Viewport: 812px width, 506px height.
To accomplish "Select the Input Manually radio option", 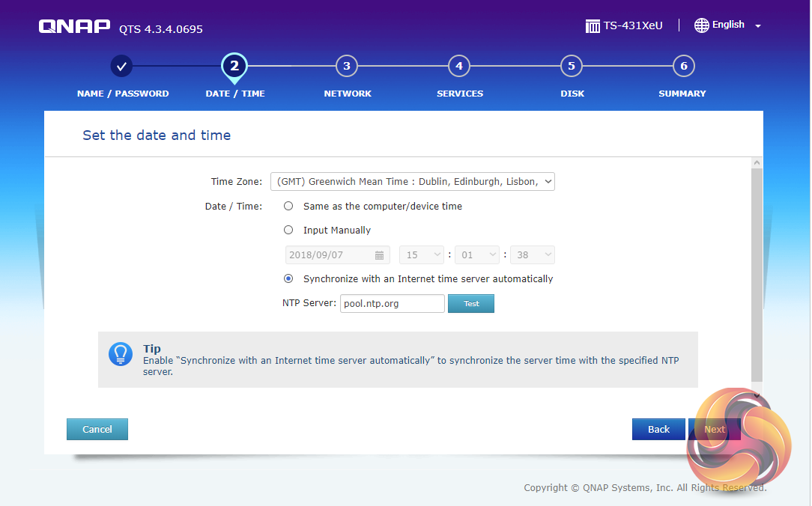I will point(288,231).
